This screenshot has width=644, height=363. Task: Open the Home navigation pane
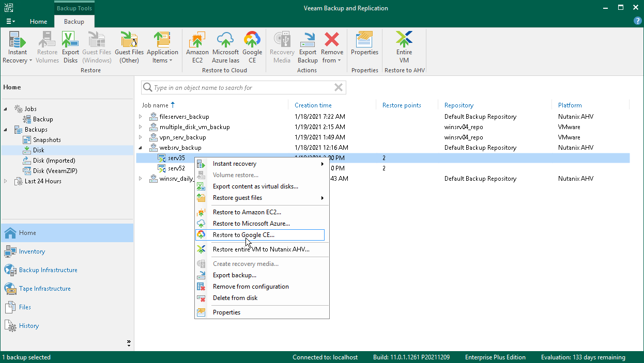(67, 233)
